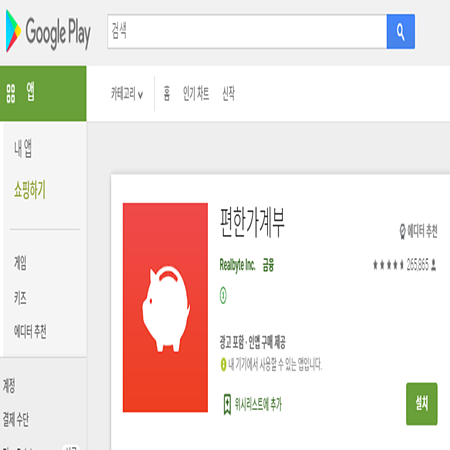450x450 pixels.
Task: Open the 금융 category link
Action: click(268, 265)
